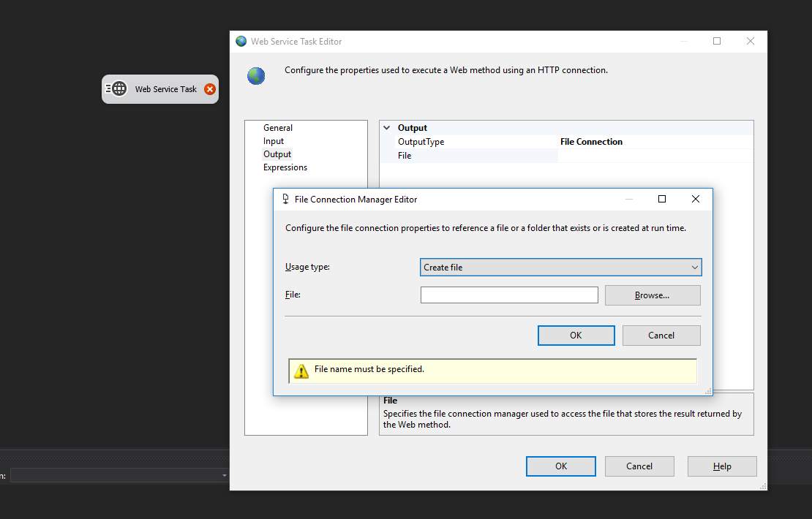Select the General page
812x519 pixels.
[278, 128]
